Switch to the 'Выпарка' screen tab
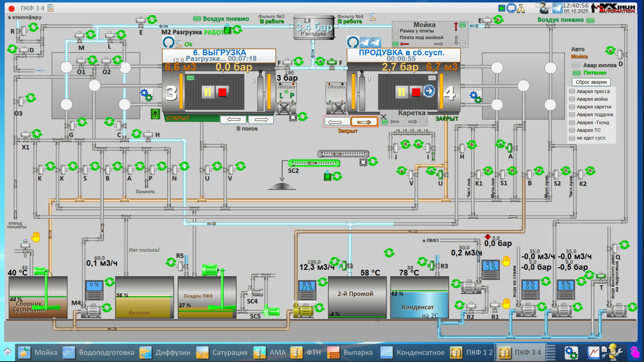The height and width of the screenshot is (362, 644). [350, 352]
